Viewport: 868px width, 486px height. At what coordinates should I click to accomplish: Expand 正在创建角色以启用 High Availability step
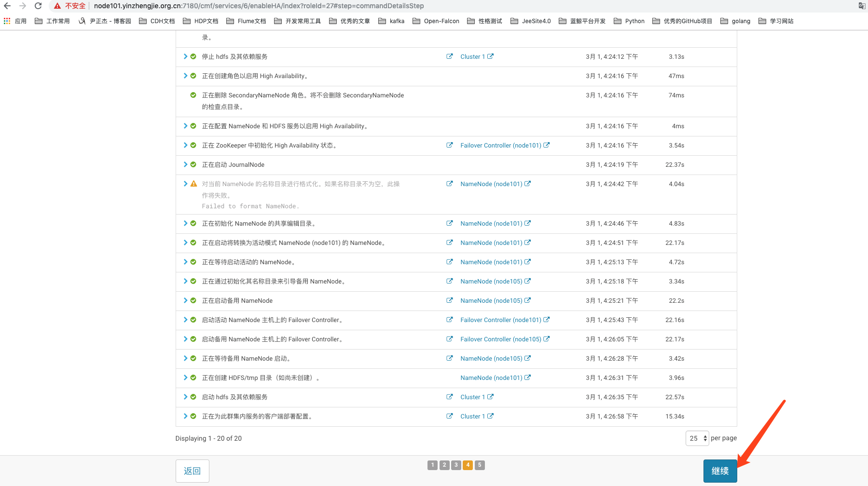186,76
